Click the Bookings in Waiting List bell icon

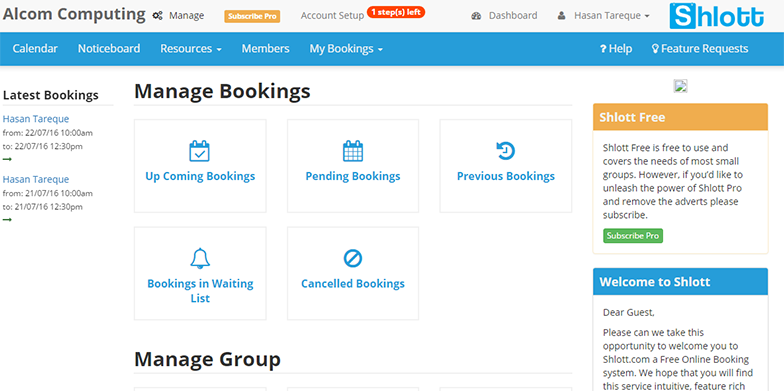[200, 258]
